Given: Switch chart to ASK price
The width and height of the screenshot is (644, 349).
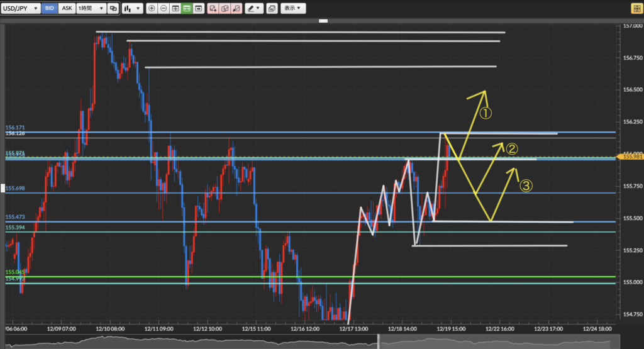Looking at the screenshot, I should pyautogui.click(x=66, y=9).
